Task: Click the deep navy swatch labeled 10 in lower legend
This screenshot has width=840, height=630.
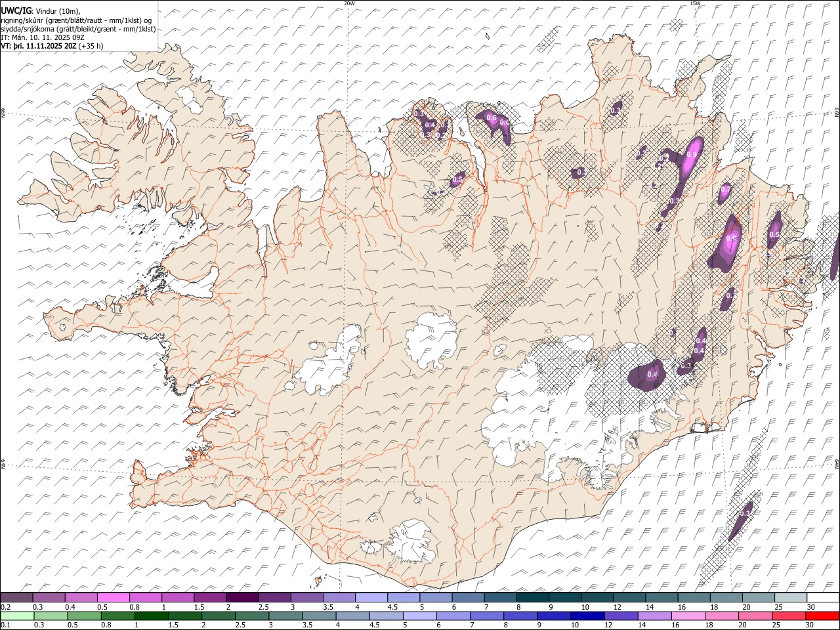Action: pyautogui.click(x=587, y=616)
